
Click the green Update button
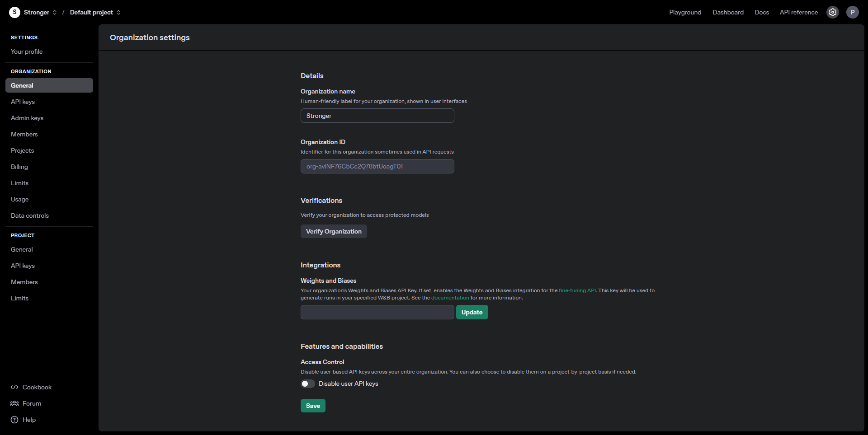tap(472, 312)
